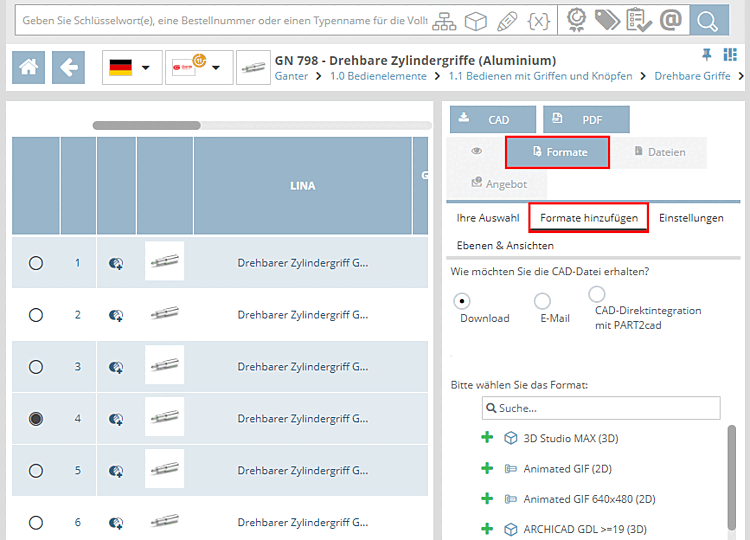Change layout with the grid columns icon
Image resolution: width=750 pixels, height=540 pixels.
(x=730, y=55)
